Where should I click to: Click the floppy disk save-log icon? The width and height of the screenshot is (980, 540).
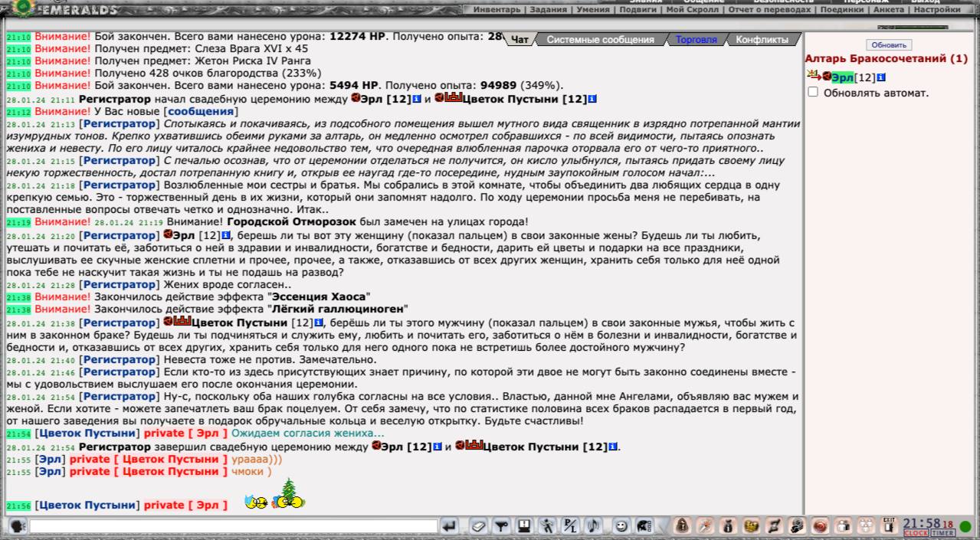[x=525, y=526]
